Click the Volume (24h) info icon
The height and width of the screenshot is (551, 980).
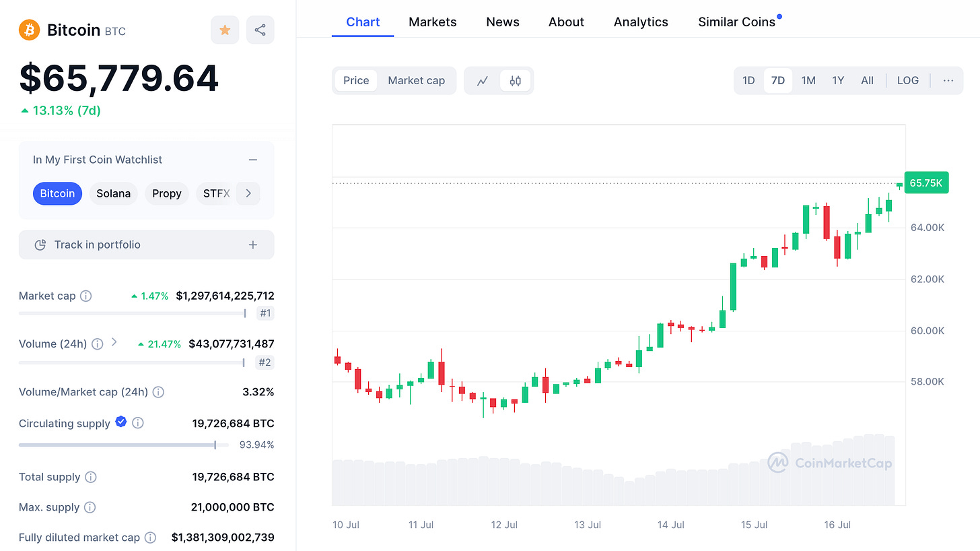click(x=97, y=344)
